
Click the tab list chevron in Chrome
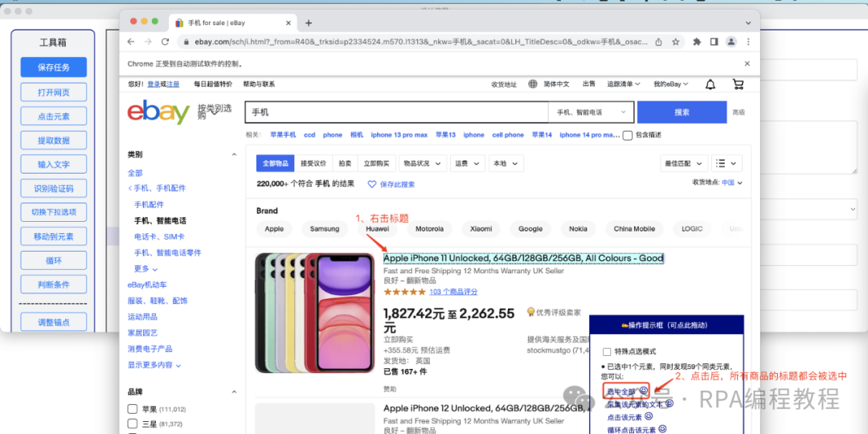point(748,23)
